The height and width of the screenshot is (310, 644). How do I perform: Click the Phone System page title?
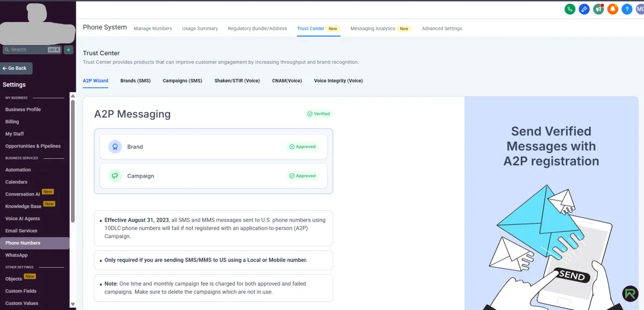105,27
